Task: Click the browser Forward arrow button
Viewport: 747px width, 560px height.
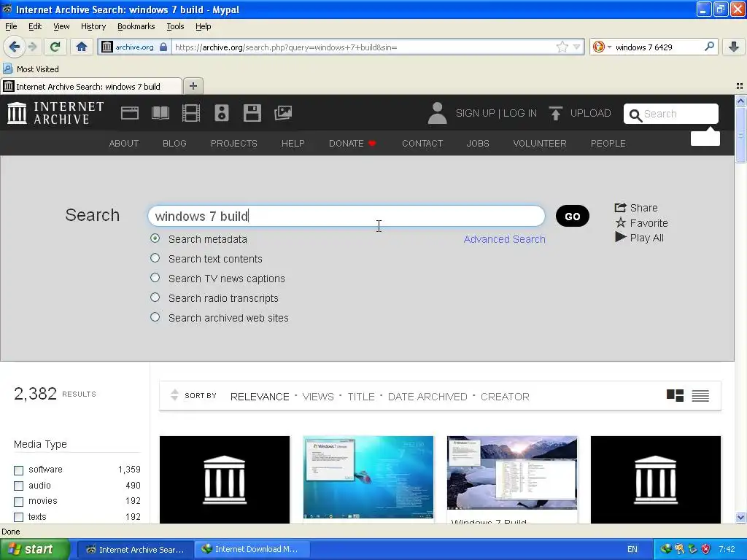Action: click(x=32, y=47)
